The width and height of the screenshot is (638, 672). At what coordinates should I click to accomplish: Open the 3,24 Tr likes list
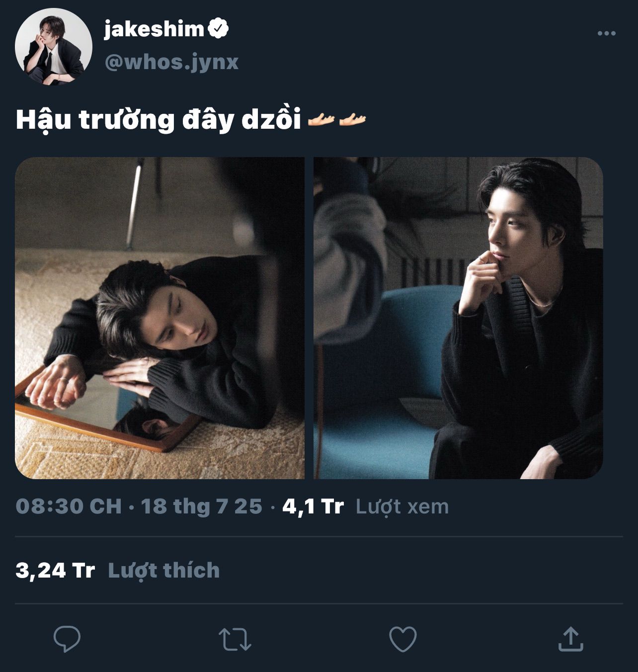[x=55, y=570]
